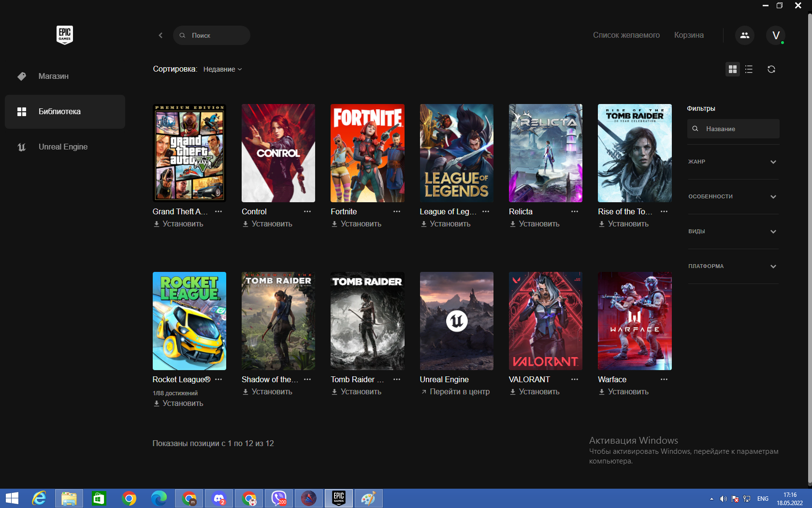
Task: Open the Tomb Raider game cover
Action: click(x=367, y=321)
